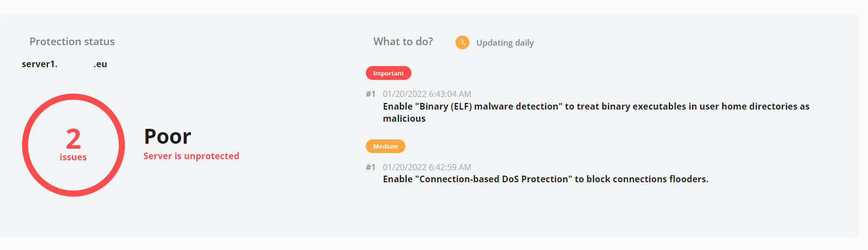Click the 6:42:59 AM timestamp
This screenshot has height=250, width=868.
(427, 167)
